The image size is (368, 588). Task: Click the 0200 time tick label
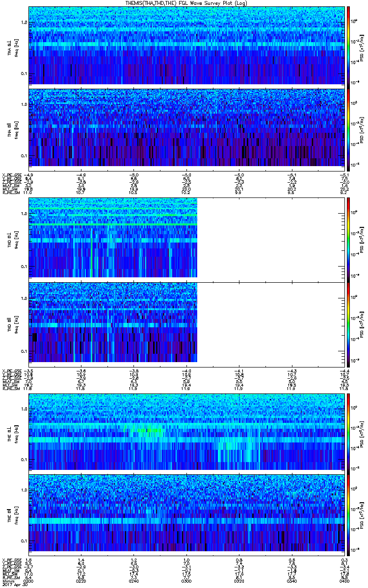click(29, 581)
